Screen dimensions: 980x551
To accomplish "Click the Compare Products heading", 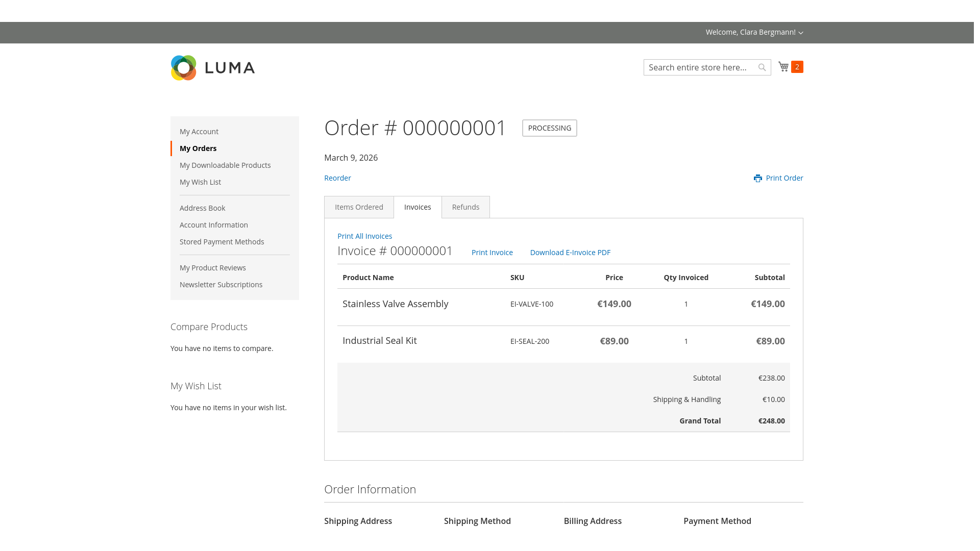I will pos(209,327).
